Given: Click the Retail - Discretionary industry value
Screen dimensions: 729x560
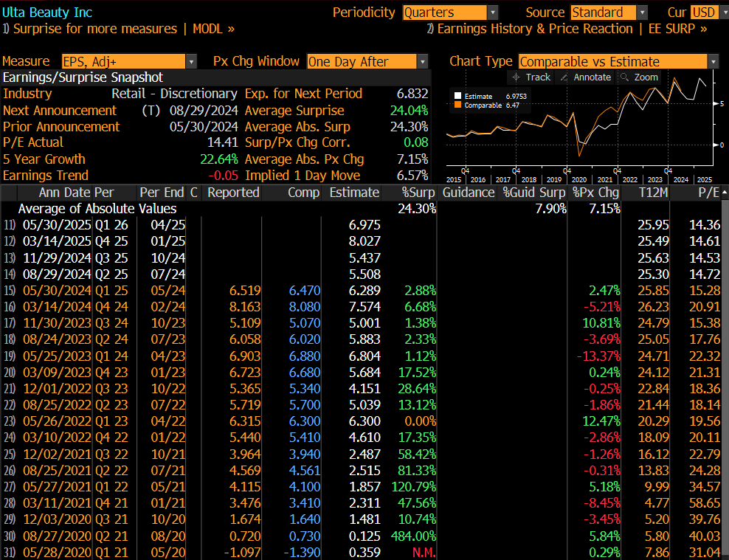Looking at the screenshot, I should point(174,94).
